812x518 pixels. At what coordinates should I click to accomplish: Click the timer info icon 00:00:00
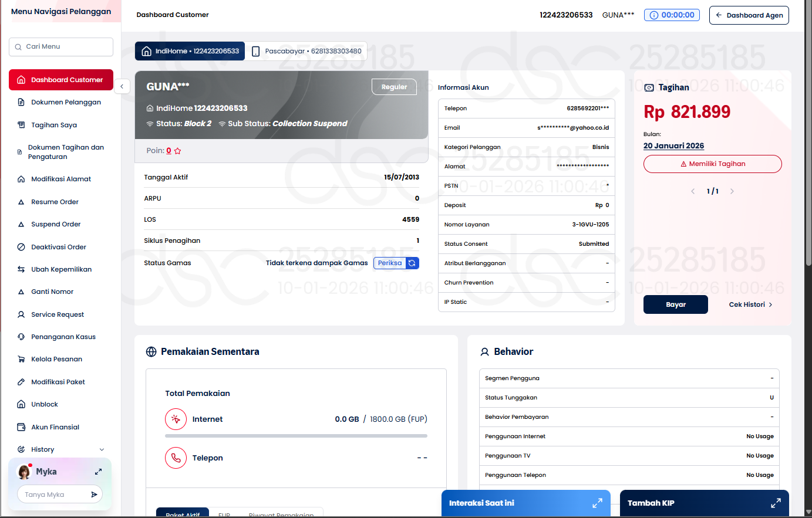(654, 15)
